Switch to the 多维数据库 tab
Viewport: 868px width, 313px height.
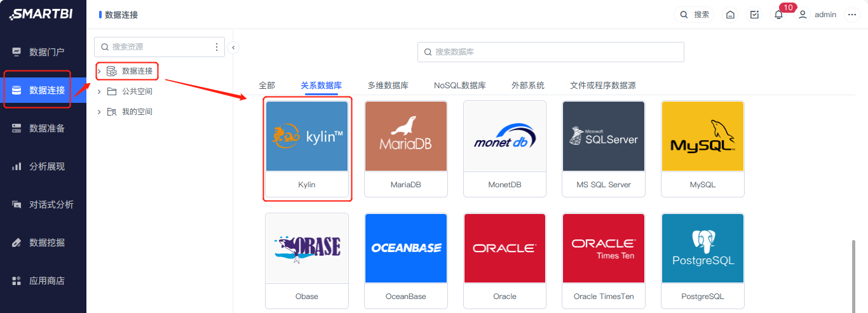pyautogui.click(x=388, y=85)
